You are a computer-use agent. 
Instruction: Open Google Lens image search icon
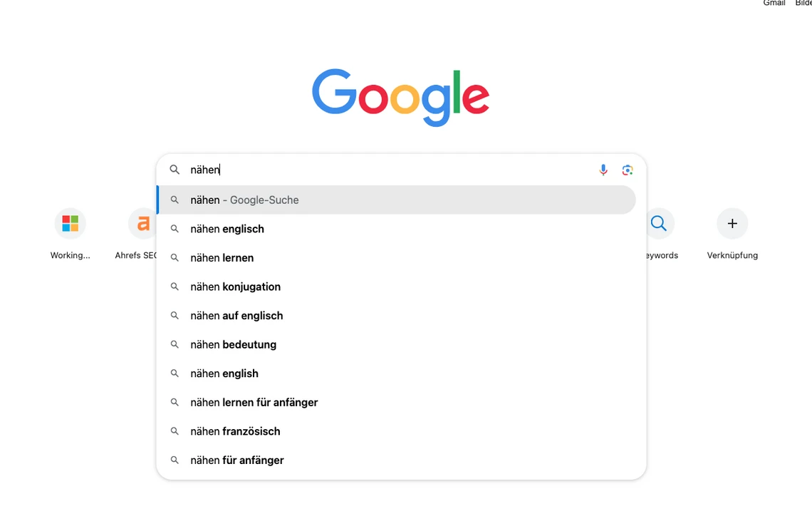pos(627,170)
